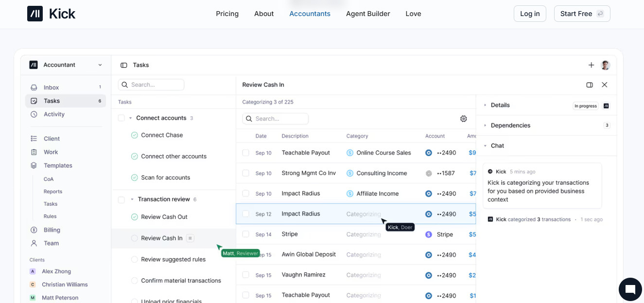
Task: Click the Affiliate Income category icon
Action: [350, 194]
